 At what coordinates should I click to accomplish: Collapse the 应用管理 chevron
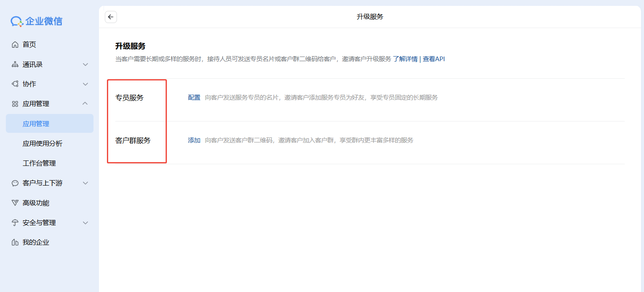[x=86, y=103]
